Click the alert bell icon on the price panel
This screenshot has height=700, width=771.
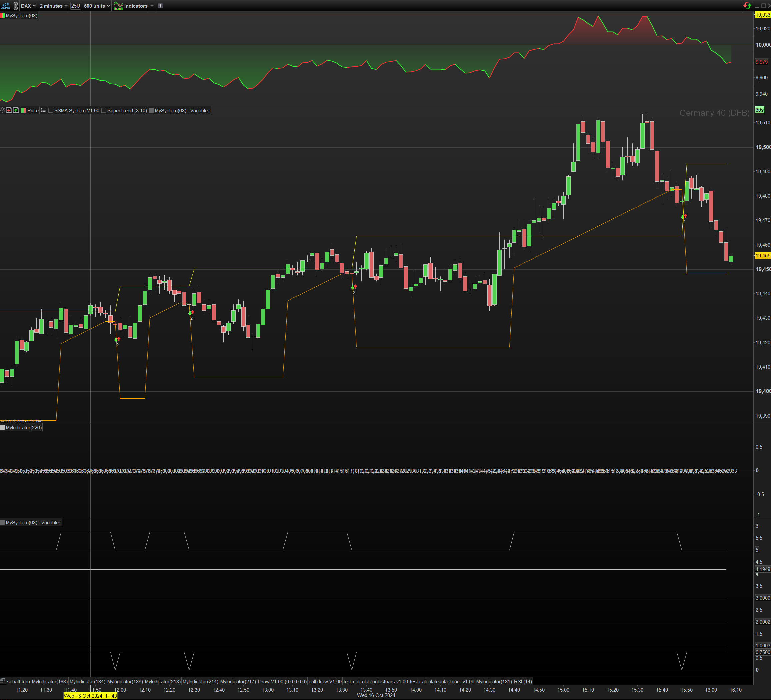coord(3,110)
